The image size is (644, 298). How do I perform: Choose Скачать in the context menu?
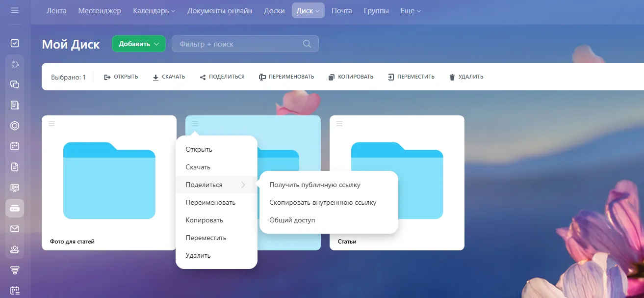tap(216, 167)
